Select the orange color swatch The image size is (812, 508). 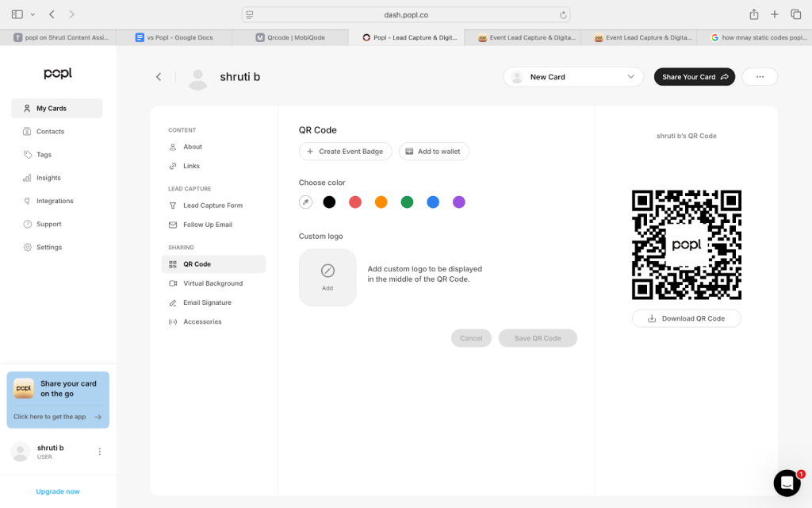[381, 202]
